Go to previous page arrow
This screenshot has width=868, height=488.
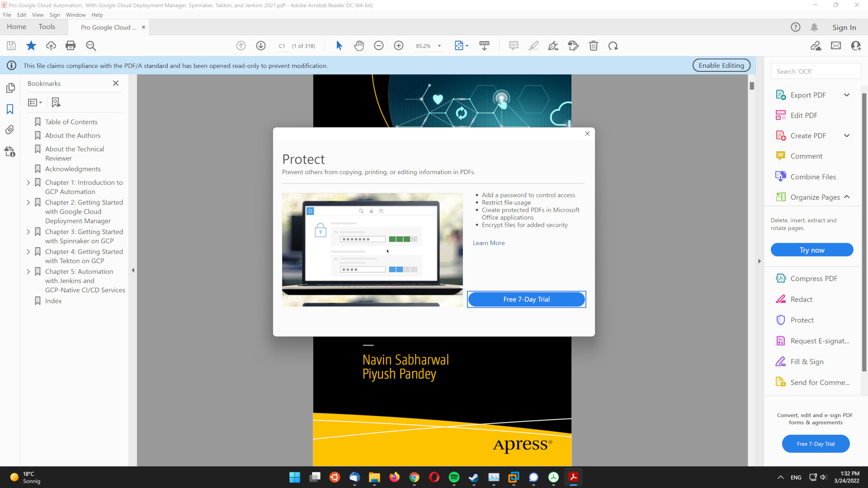241,46
